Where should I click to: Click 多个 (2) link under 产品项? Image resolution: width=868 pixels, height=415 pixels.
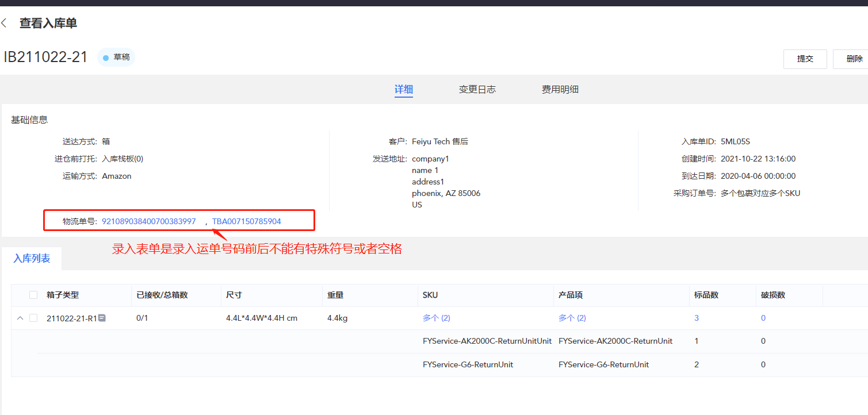pos(572,318)
